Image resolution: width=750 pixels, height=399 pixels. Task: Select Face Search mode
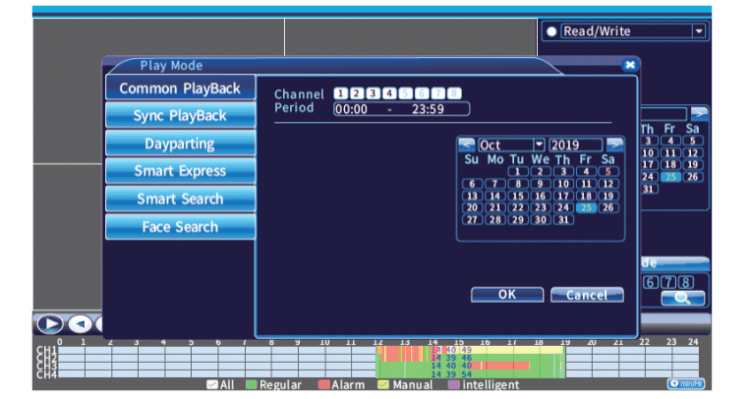click(x=180, y=226)
